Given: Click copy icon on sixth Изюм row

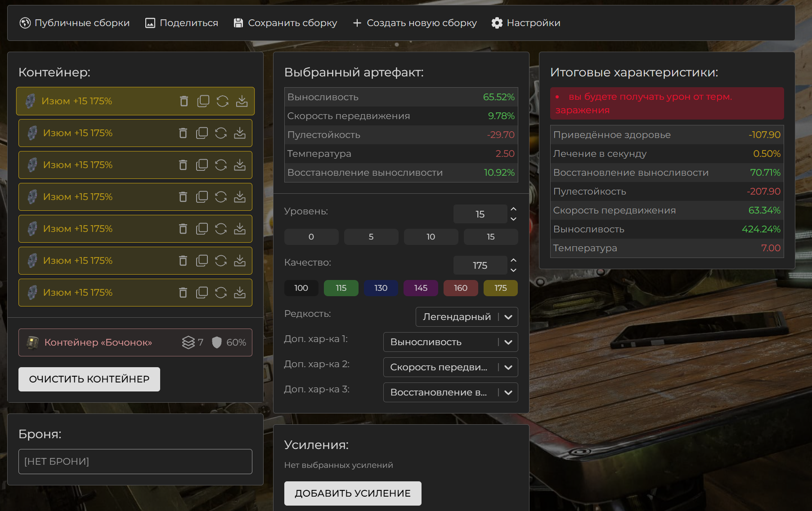Looking at the screenshot, I should tap(202, 261).
